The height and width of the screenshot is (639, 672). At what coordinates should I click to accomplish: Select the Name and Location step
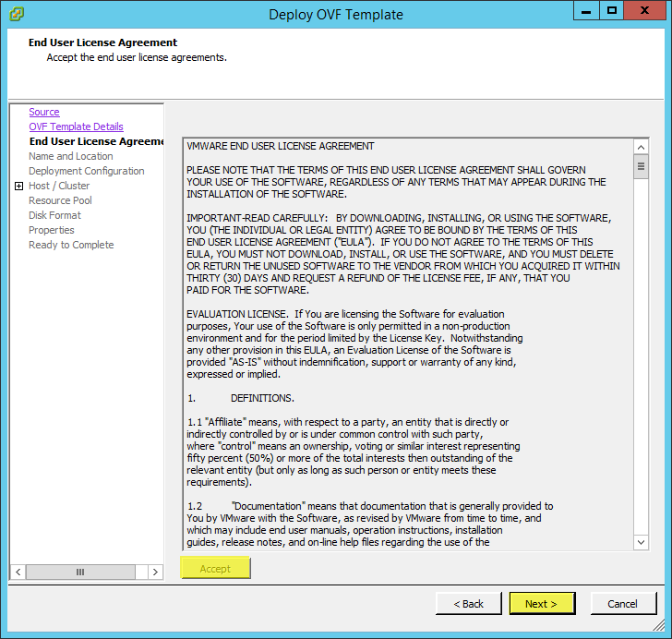click(x=71, y=156)
